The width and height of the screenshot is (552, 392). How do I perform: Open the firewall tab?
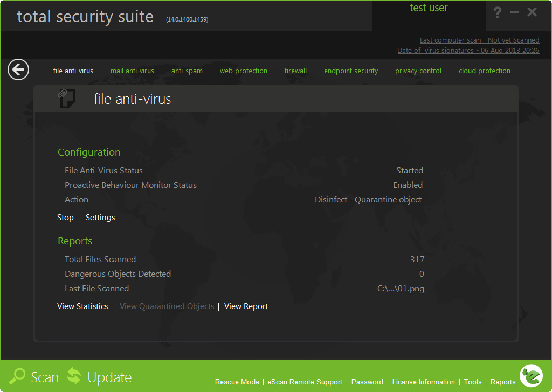point(296,71)
